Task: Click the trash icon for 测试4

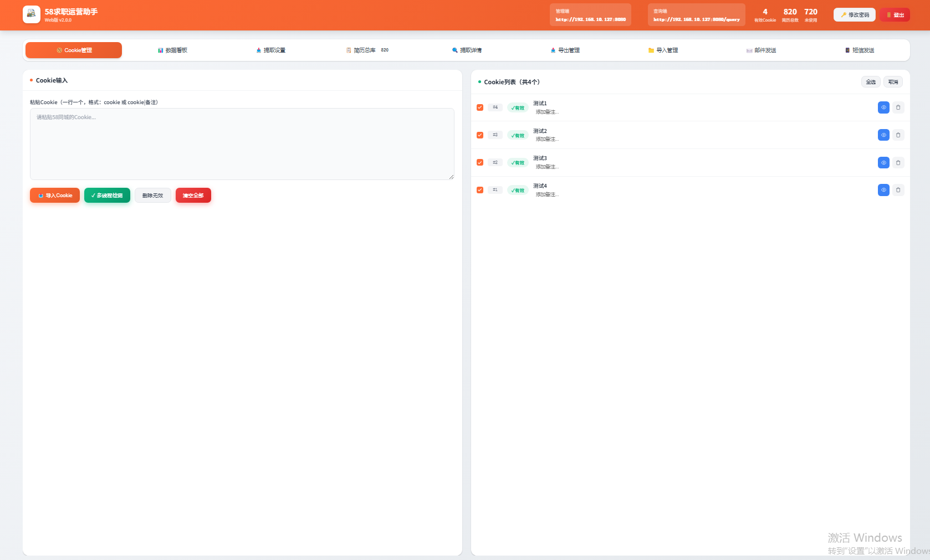Action: 898,190
